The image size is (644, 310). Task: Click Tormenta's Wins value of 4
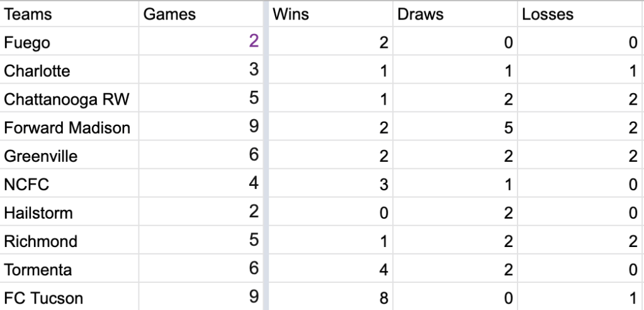(383, 270)
